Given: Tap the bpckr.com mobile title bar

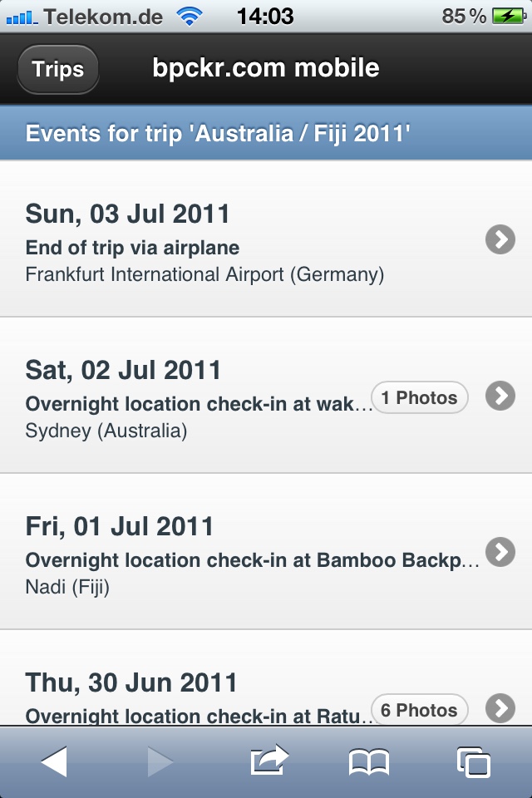Looking at the screenshot, I should (264, 68).
